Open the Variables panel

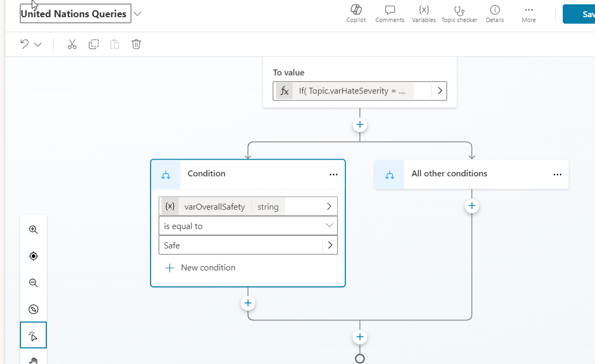pyautogui.click(x=423, y=13)
